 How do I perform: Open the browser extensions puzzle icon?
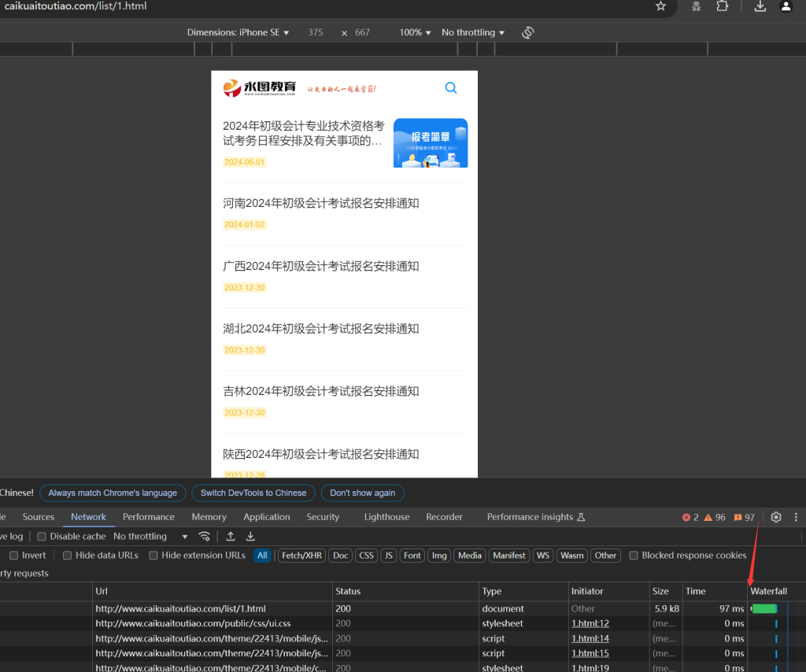point(722,6)
